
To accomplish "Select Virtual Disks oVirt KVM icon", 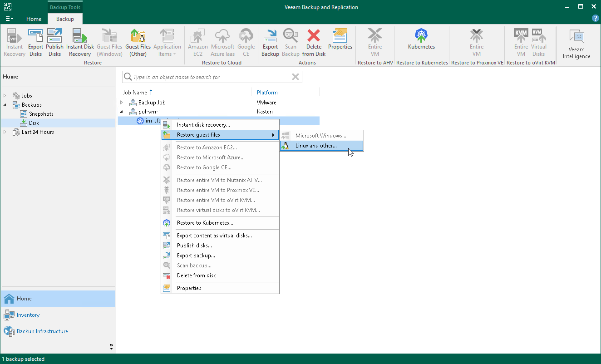I will tap(538, 43).
